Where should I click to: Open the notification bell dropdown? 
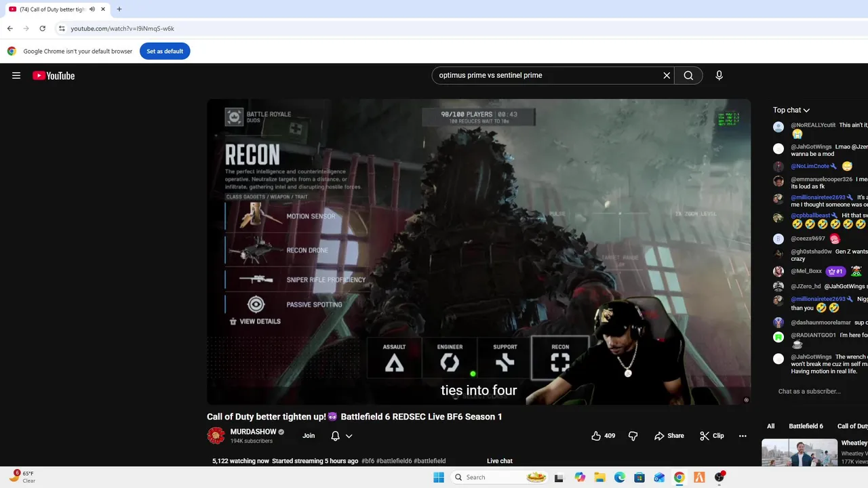pos(341,436)
